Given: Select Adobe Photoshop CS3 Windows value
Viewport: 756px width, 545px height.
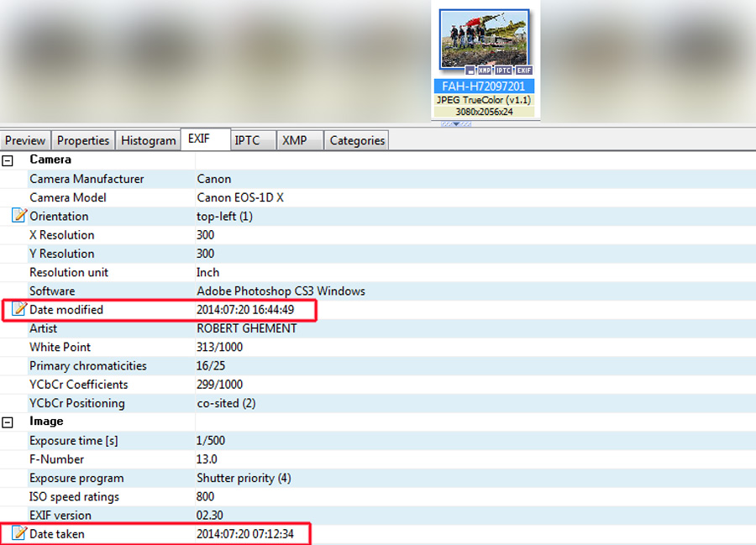Looking at the screenshot, I should (281, 291).
